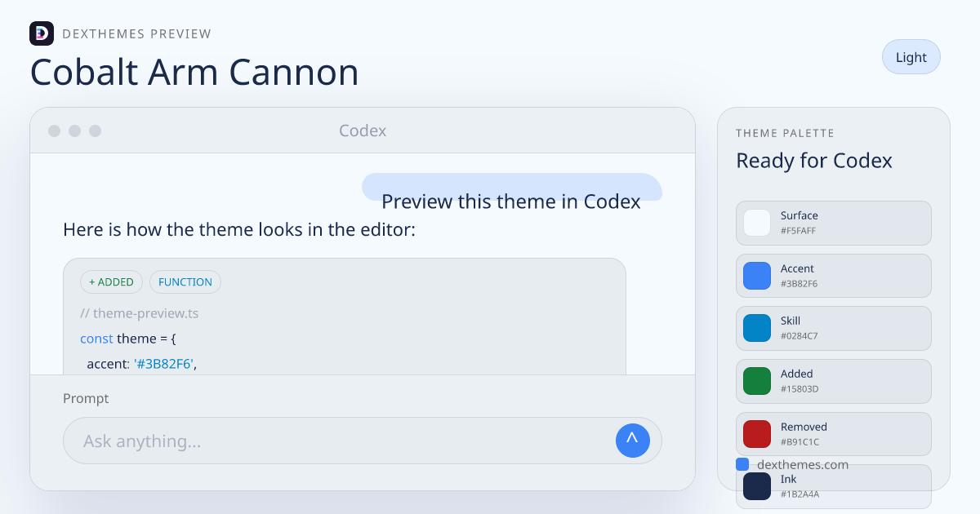Click the #F5FAFF hex value
Image resolution: width=980 pixels, height=514 pixels.
click(798, 231)
